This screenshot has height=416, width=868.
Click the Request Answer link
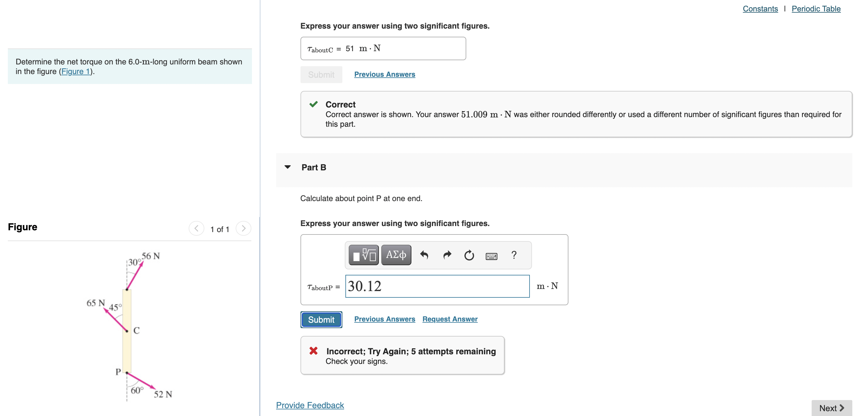tap(450, 319)
